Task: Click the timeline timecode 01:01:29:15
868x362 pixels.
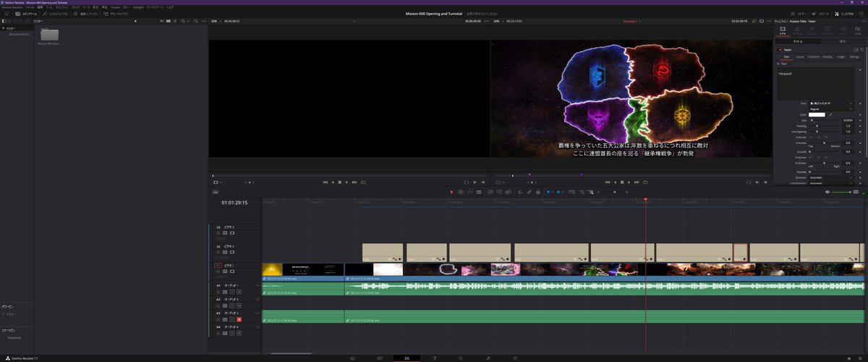Action: tap(234, 203)
